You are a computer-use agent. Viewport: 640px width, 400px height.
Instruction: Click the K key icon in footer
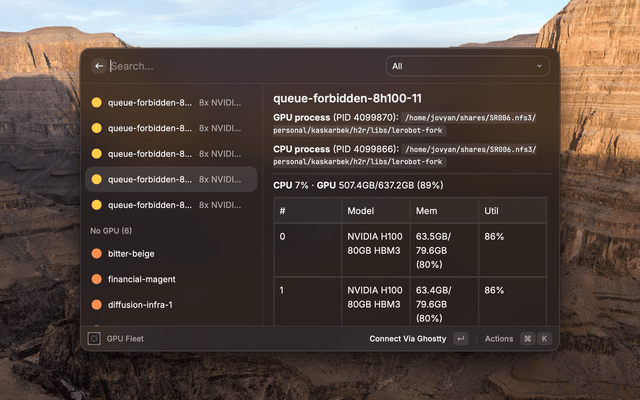[x=545, y=339]
